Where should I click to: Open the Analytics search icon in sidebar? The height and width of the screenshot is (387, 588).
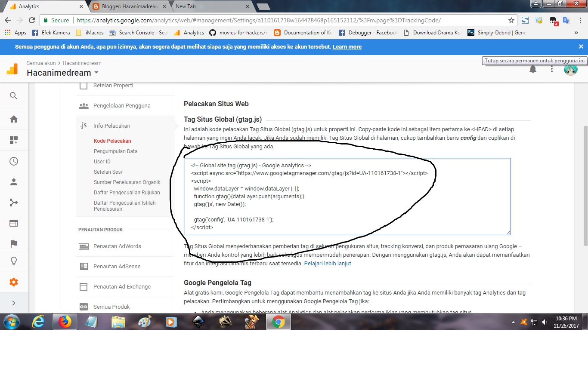click(x=14, y=95)
